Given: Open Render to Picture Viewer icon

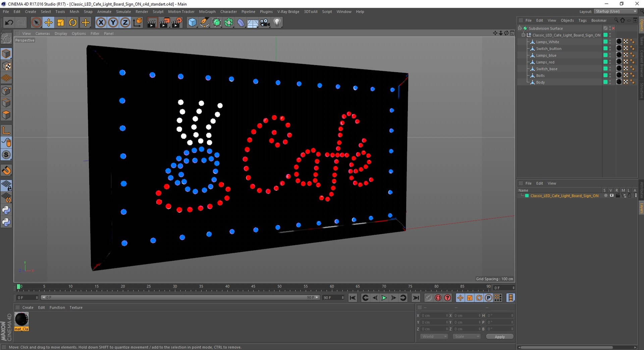Looking at the screenshot, I should pos(164,23).
